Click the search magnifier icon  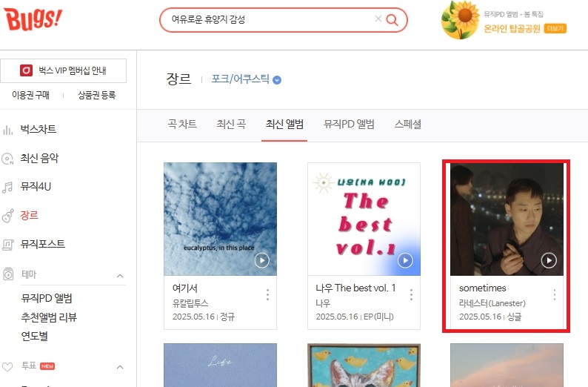(392, 19)
